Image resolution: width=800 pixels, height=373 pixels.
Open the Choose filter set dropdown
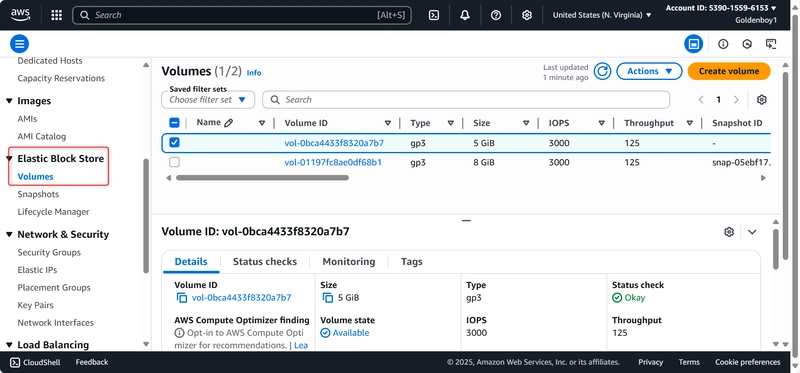[x=208, y=100]
